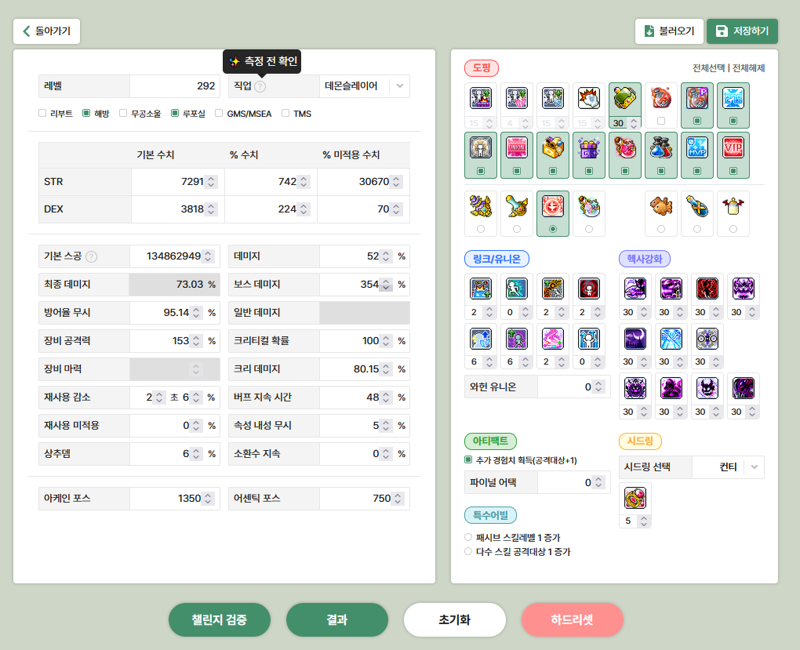Screen dimensions: 800x650
Task: Focus the 보스 데미지 input field
Action: click(364, 284)
